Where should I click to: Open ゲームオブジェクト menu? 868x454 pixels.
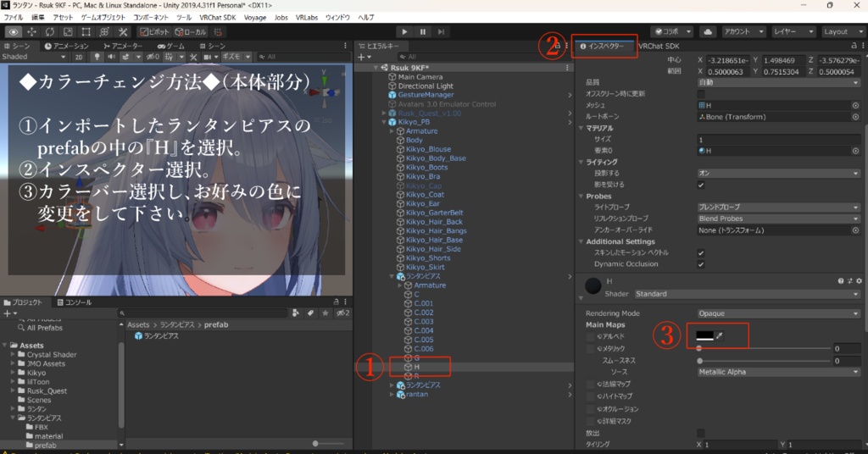[x=103, y=18]
